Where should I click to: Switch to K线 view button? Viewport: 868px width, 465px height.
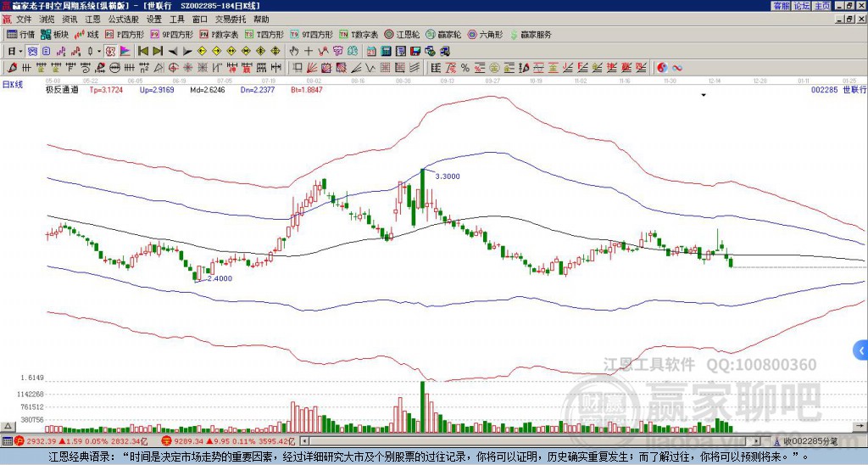87,34
